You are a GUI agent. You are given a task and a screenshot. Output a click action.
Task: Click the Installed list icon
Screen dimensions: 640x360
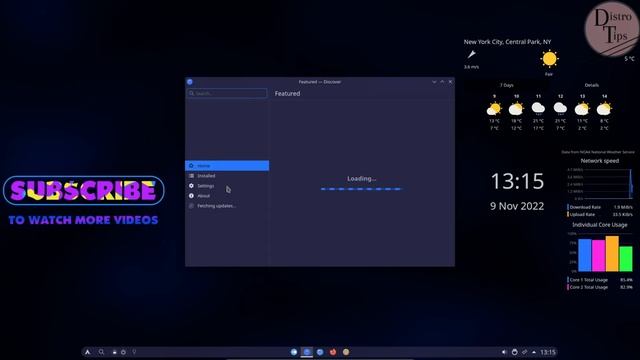point(191,176)
